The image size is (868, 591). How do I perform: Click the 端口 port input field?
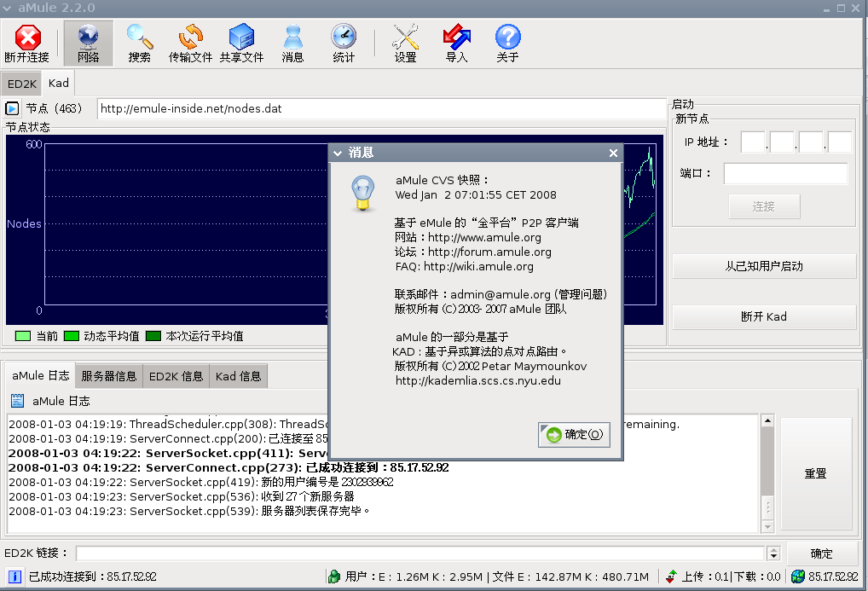(785, 173)
